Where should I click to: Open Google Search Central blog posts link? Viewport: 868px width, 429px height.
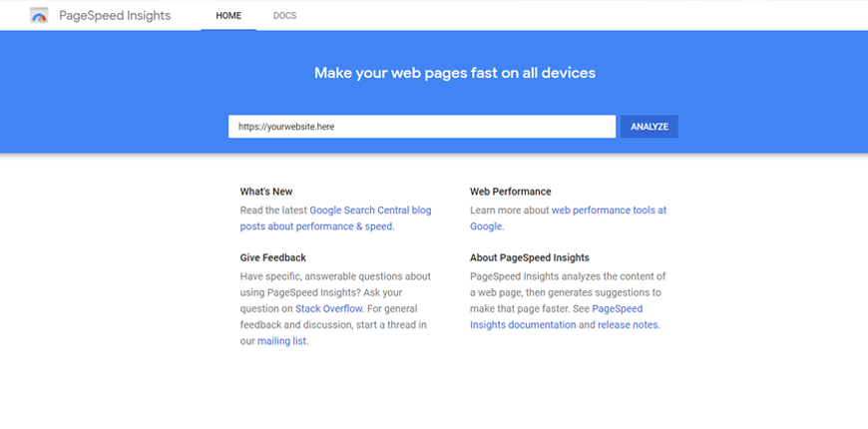335,218
